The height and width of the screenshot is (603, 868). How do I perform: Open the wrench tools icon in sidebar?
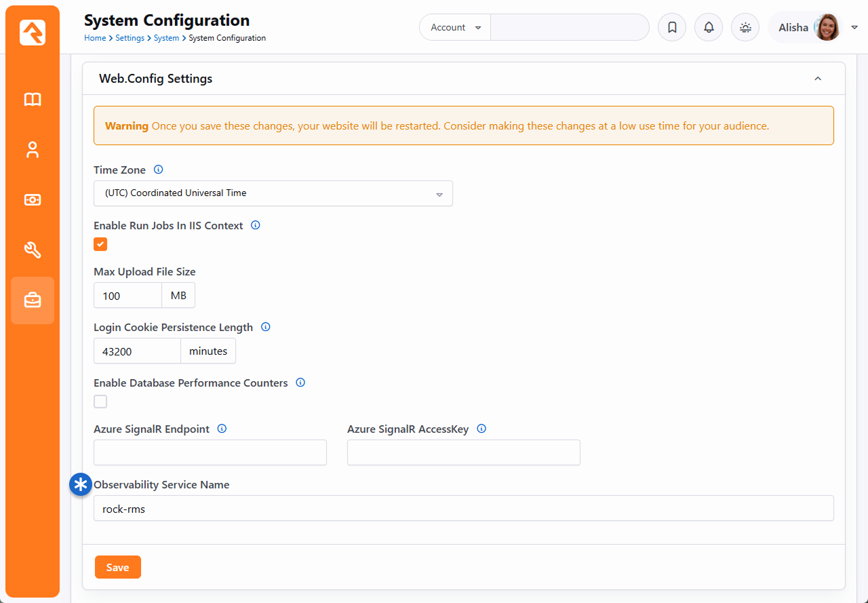33,250
